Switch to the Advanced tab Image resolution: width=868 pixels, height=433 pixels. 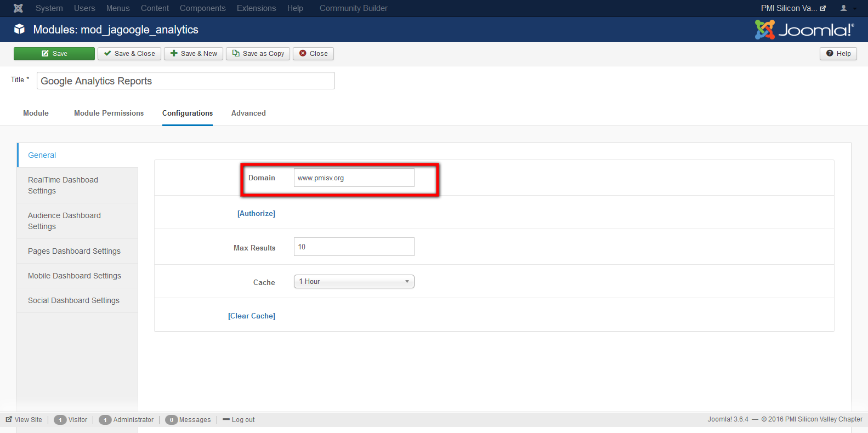pos(248,113)
